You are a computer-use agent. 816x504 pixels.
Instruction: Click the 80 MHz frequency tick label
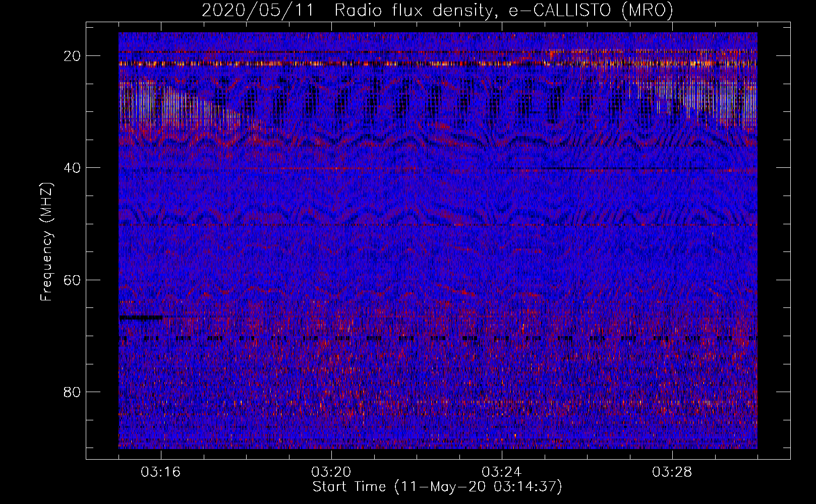(73, 392)
